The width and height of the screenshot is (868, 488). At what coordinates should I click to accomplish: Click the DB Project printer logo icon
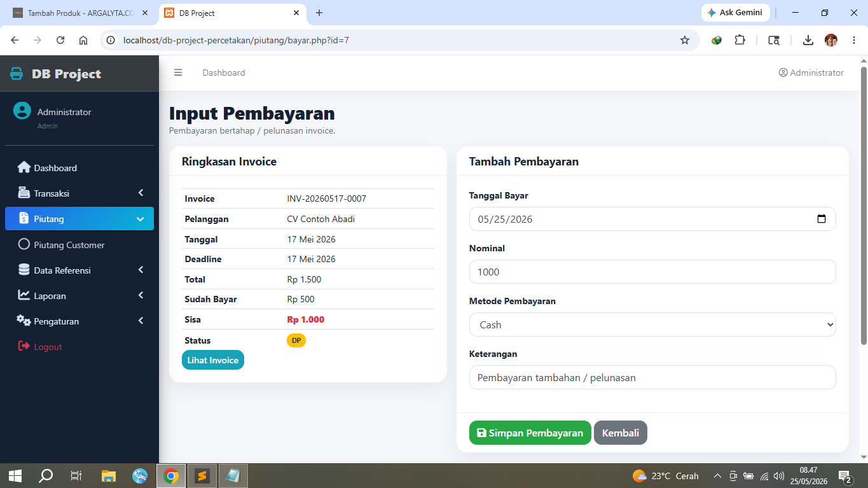[17, 74]
